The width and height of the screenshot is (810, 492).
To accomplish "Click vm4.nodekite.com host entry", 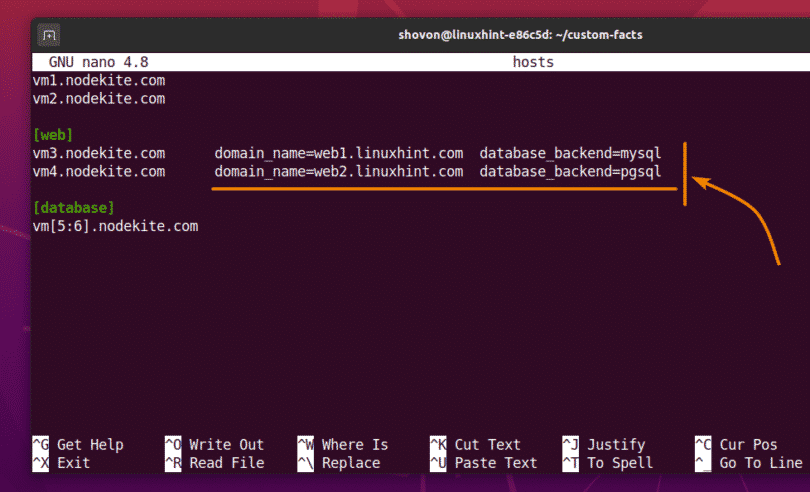I will coord(99,172).
